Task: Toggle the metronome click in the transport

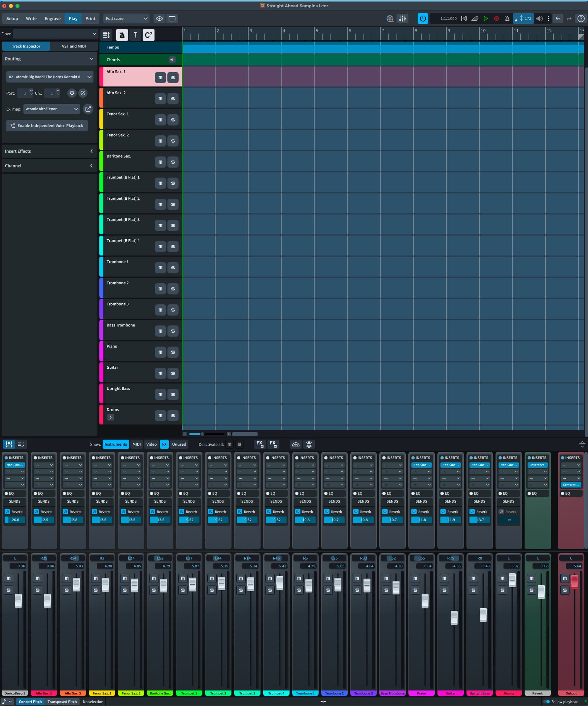Action: pyautogui.click(x=507, y=18)
